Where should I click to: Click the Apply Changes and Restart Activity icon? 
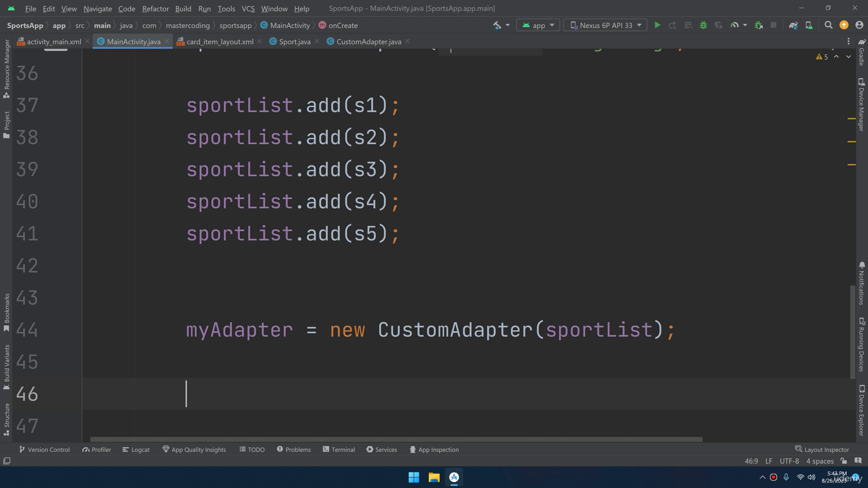pos(672,25)
